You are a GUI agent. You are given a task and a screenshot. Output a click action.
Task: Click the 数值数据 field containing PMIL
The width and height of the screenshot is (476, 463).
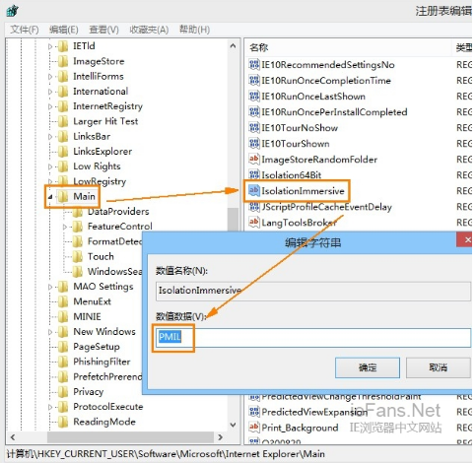313,337
